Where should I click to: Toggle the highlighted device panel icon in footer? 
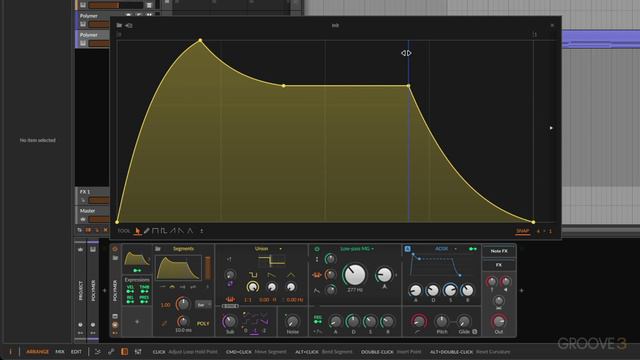[x=124, y=351]
